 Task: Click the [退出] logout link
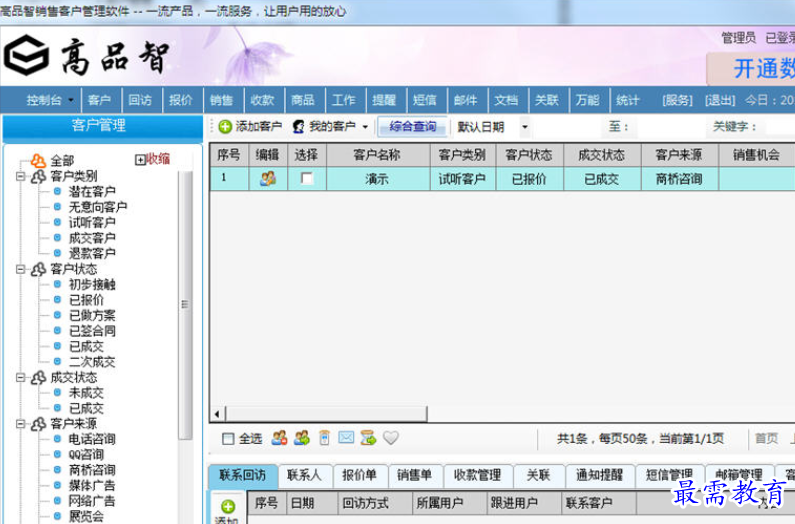click(x=719, y=100)
